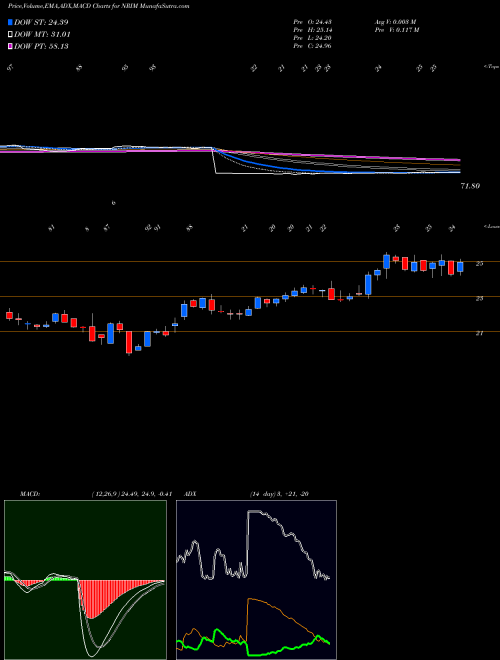Click the 21 price axis label
This screenshot has width=500, height=660.
click(x=479, y=333)
